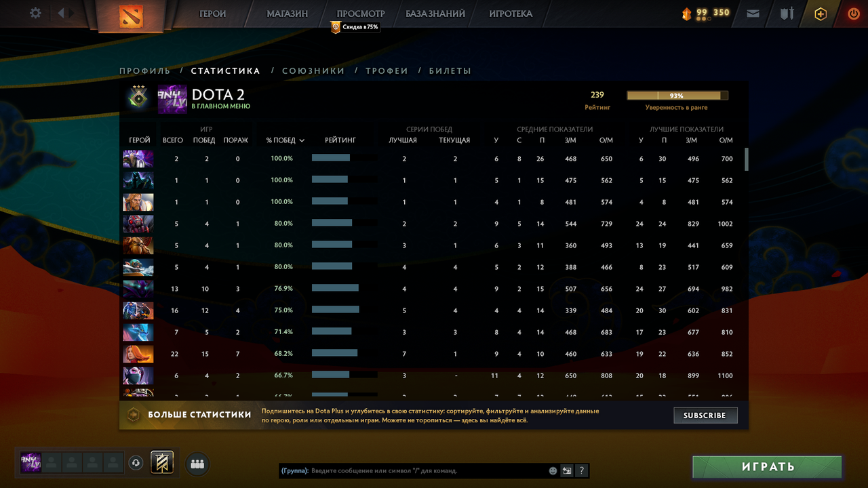Image resolution: width=868 pixels, height=488 pixels.
Task: Select the СТАТИСТИКА tab
Action: pyautogui.click(x=226, y=70)
